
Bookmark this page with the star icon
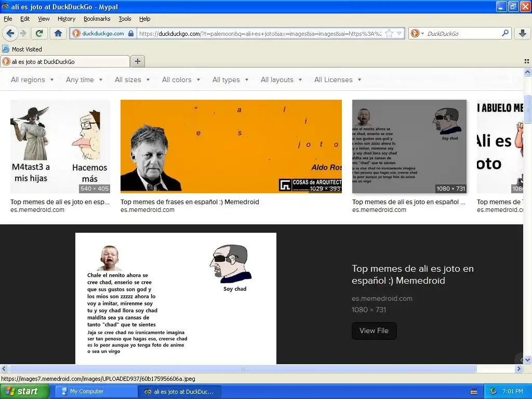click(389, 33)
